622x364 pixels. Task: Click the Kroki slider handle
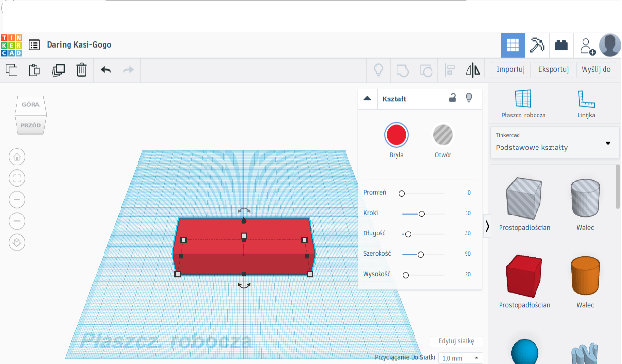point(422,214)
